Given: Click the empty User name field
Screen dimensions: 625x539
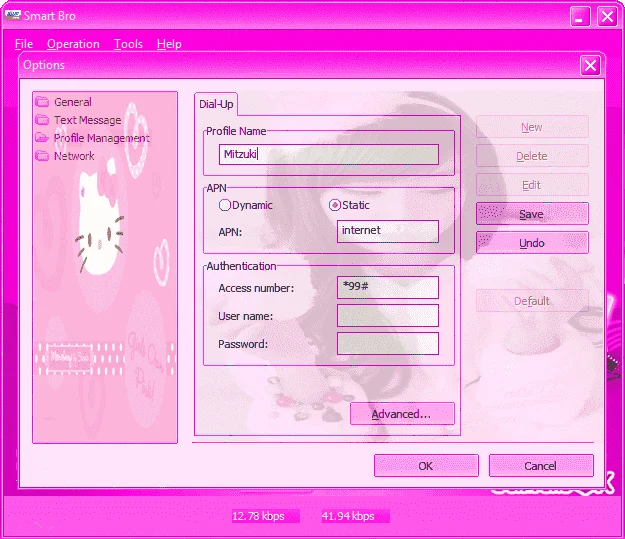Looking at the screenshot, I should click(x=388, y=316).
